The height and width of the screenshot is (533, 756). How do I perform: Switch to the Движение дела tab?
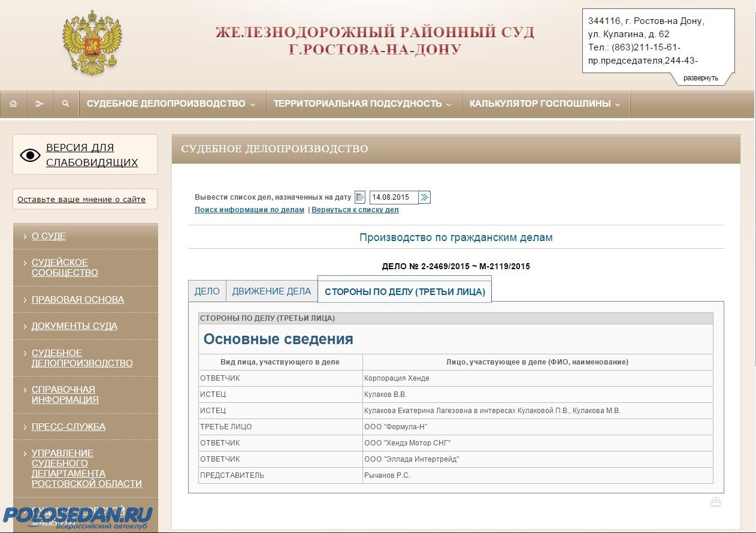(x=271, y=291)
